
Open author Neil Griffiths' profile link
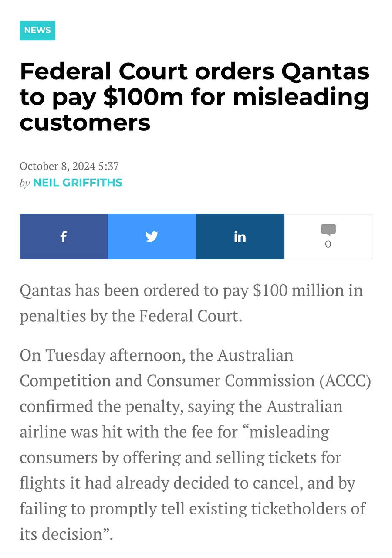(x=78, y=183)
